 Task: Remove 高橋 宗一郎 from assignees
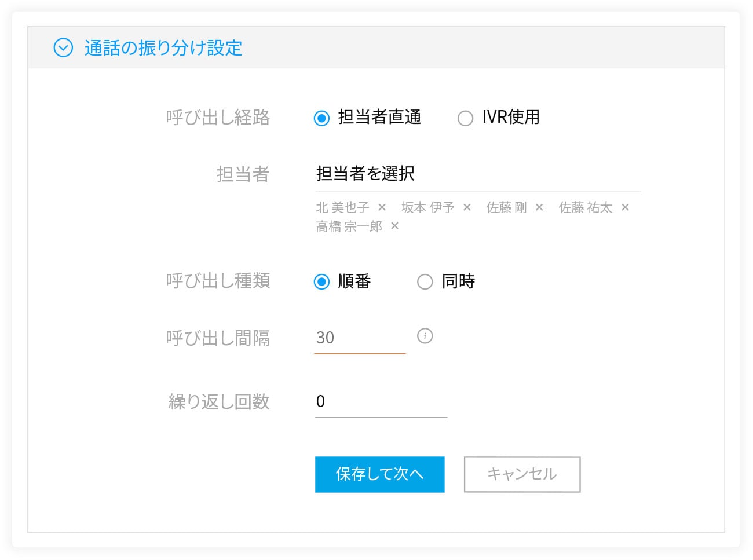(394, 226)
